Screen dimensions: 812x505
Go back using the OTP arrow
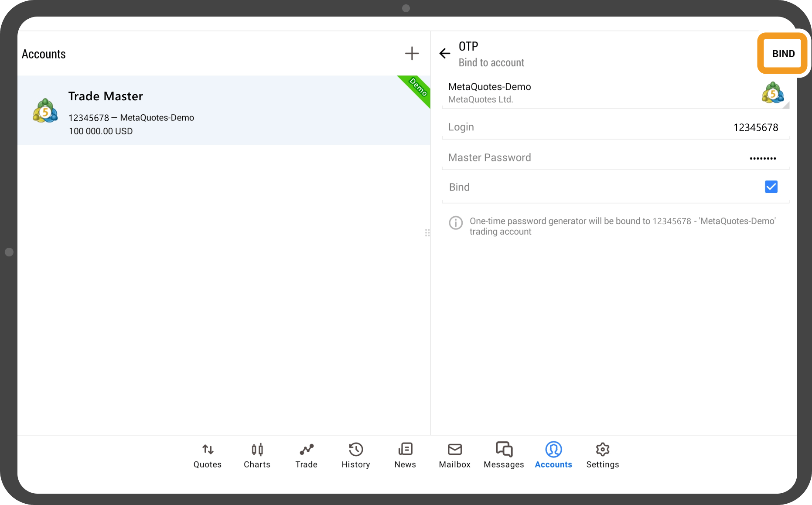444,54
